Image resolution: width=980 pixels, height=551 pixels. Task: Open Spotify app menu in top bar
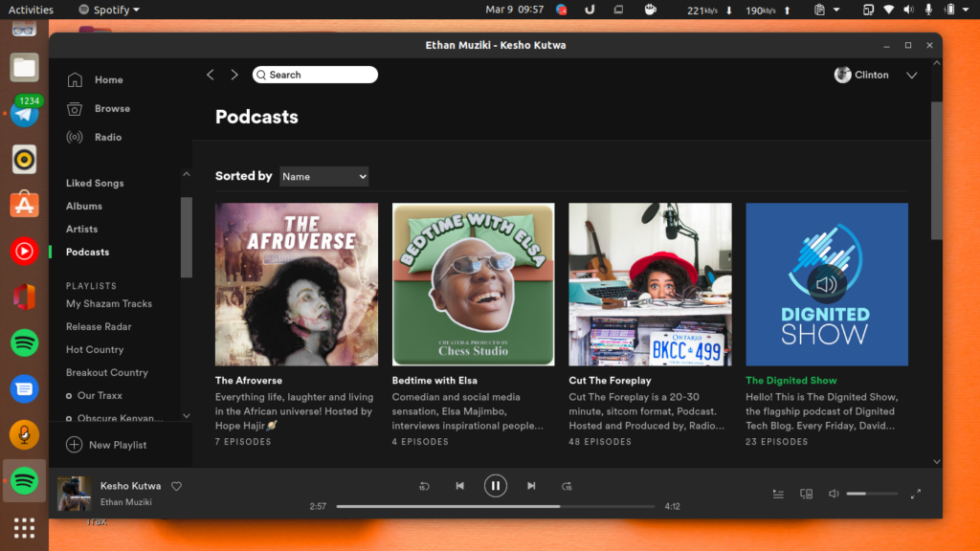(109, 10)
